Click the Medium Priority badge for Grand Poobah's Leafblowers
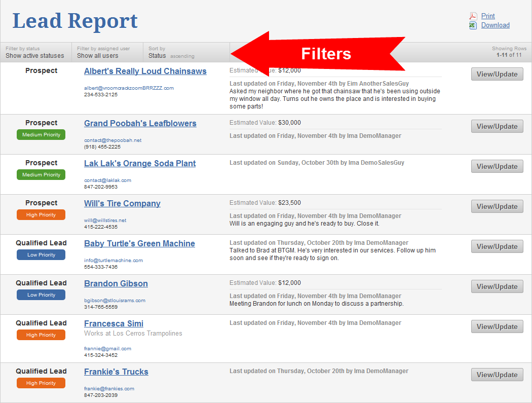The height and width of the screenshot is (403, 532). coord(41,134)
